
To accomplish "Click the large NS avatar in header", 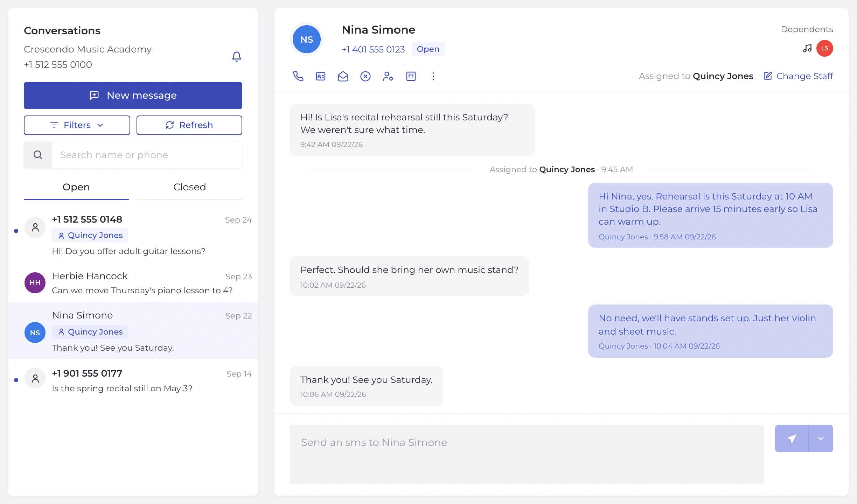I will tap(307, 39).
